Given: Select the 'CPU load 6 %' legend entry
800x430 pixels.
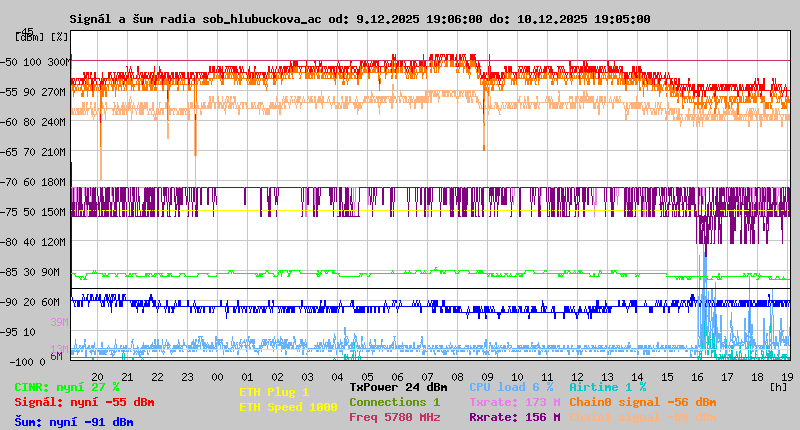Looking at the screenshot, I should 511,387.
